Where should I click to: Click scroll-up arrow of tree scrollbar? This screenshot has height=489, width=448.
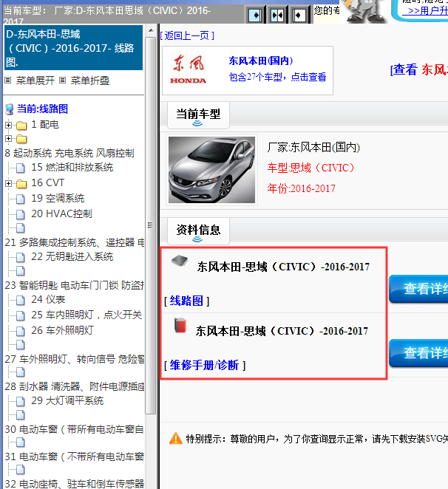click(x=151, y=30)
